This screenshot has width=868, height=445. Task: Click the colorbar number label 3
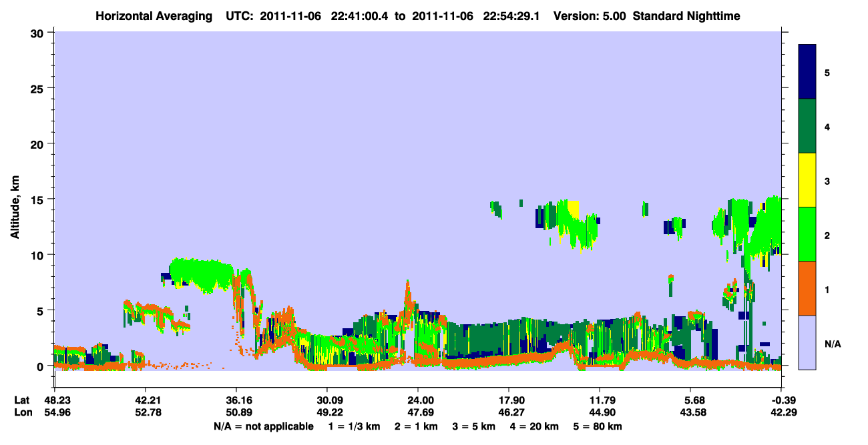point(827,181)
